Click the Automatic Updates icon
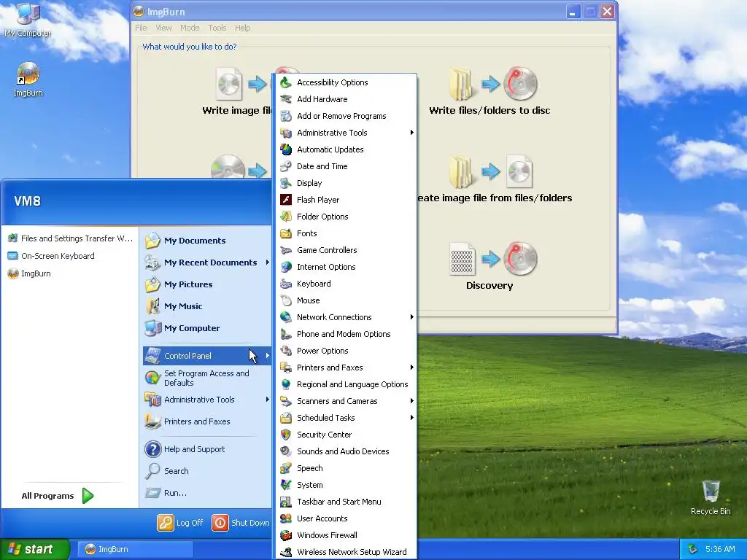 286,149
